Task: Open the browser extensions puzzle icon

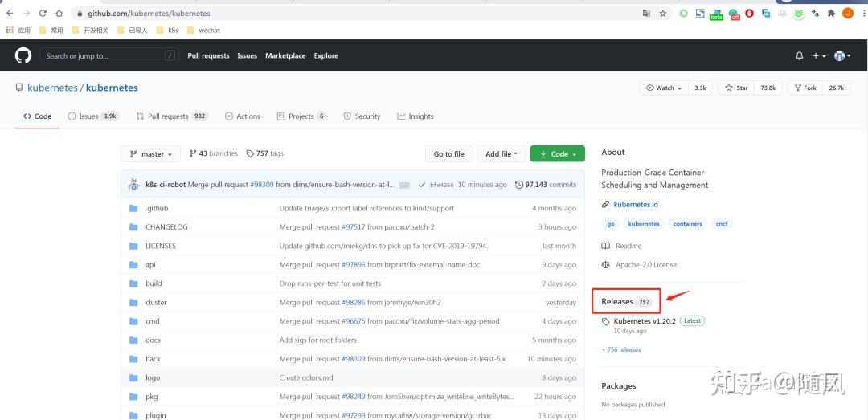Action: (831, 14)
